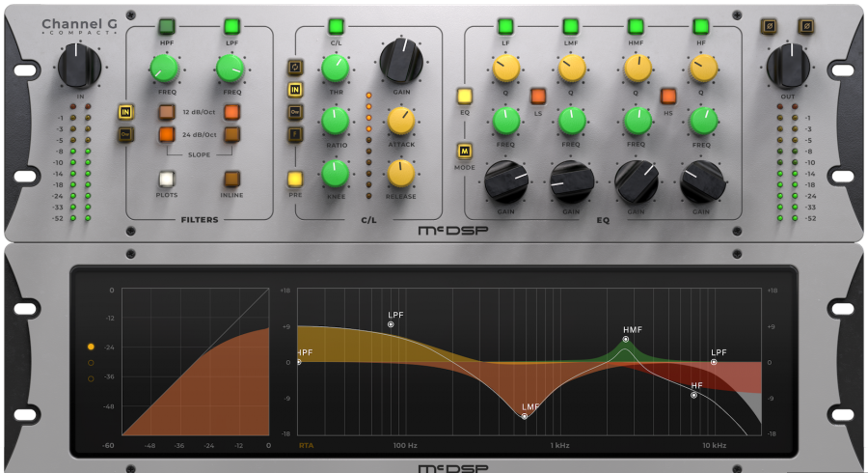Click the HMF band FREQ knob
Viewport: 868px width, 473px height.
(637, 122)
